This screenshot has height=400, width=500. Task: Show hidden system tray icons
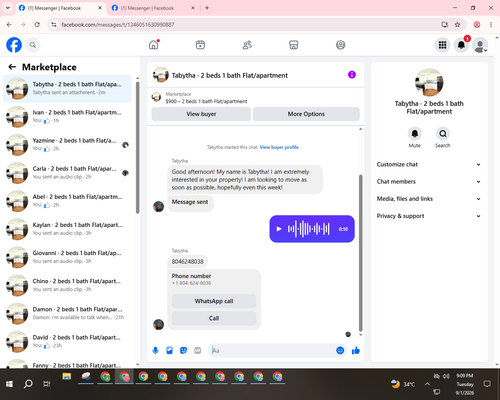click(427, 384)
